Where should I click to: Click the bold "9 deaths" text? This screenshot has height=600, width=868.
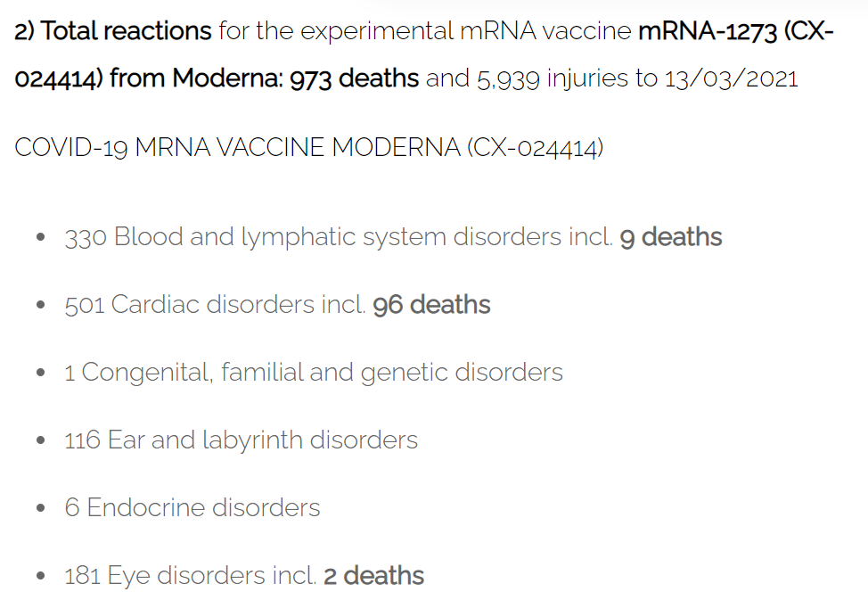671,238
